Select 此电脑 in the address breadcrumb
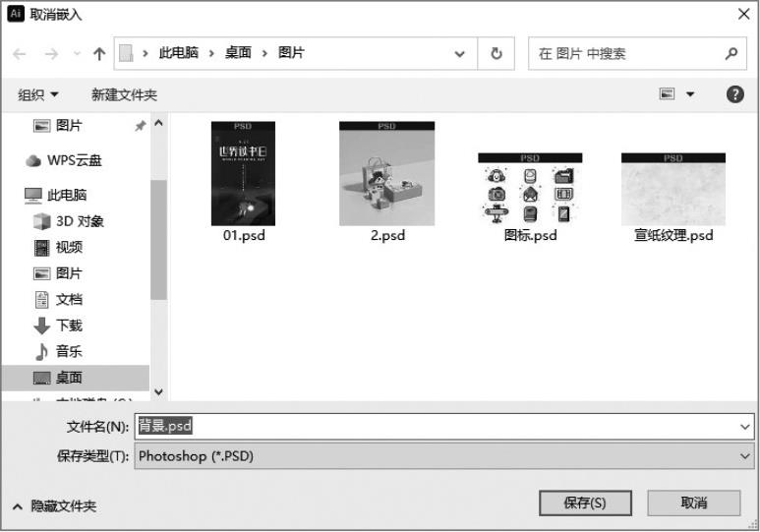Screen dimensions: 760x532 tap(179, 52)
